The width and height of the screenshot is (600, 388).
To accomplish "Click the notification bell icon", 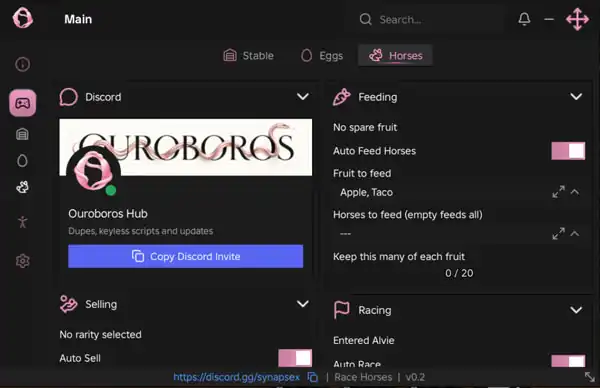I will [x=524, y=19].
